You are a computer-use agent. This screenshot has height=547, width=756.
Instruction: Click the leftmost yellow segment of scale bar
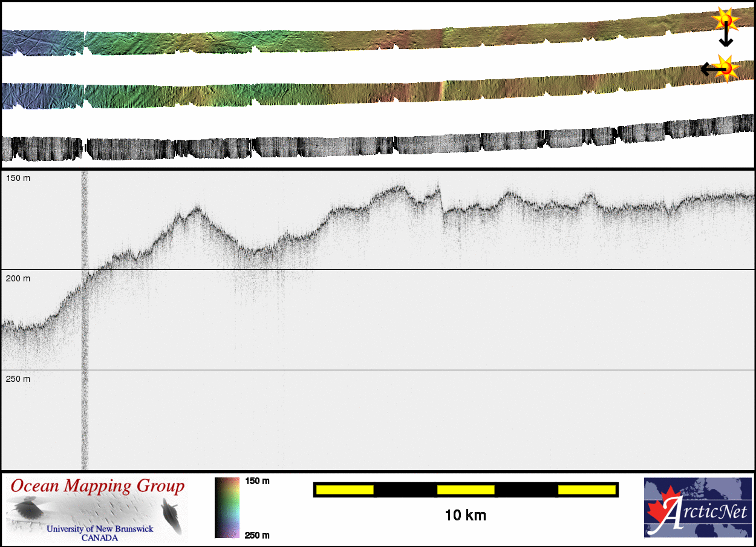(x=345, y=490)
